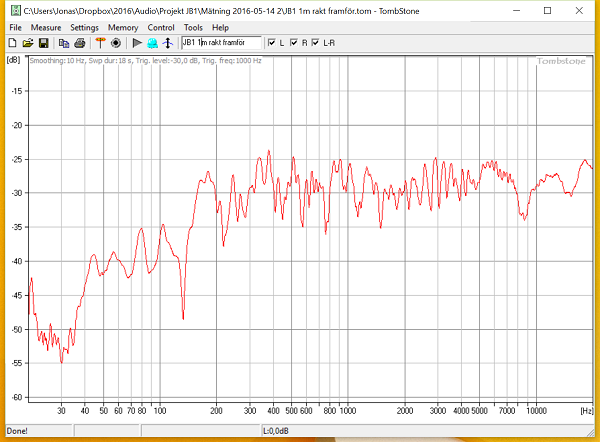Click the -60 dB axis label
The width and height of the screenshot is (600, 442).
(17, 397)
